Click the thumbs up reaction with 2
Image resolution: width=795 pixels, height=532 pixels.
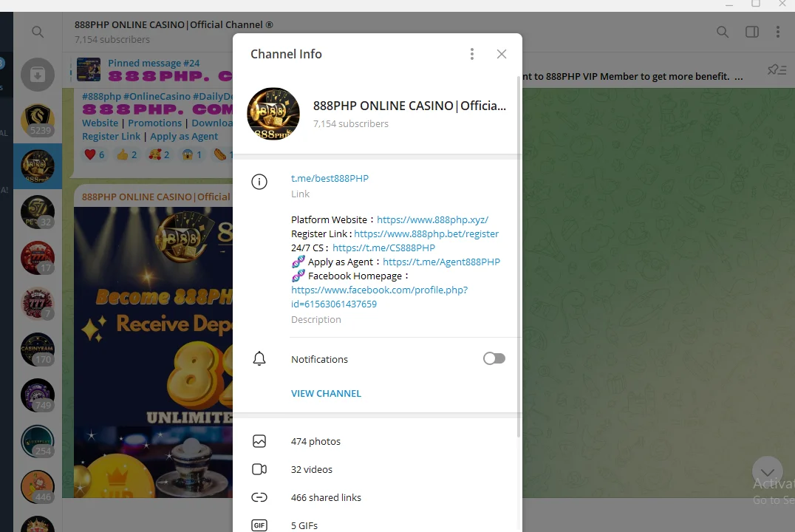[x=127, y=154]
